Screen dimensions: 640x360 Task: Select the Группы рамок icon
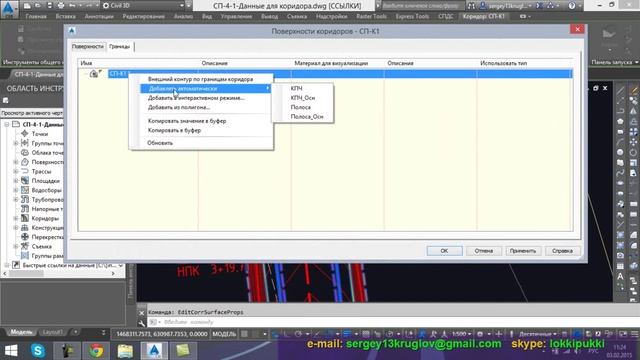click(24, 256)
